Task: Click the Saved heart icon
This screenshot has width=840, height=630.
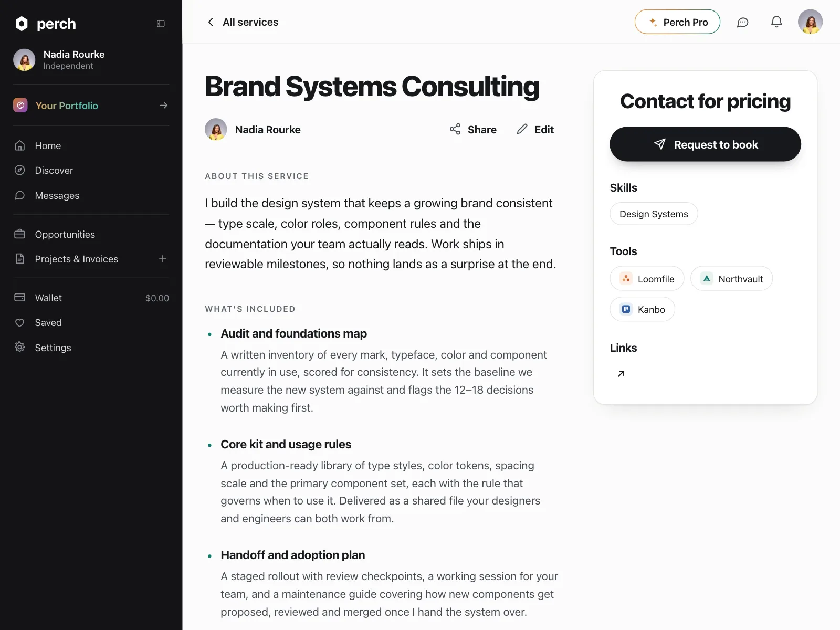Action: 20,323
